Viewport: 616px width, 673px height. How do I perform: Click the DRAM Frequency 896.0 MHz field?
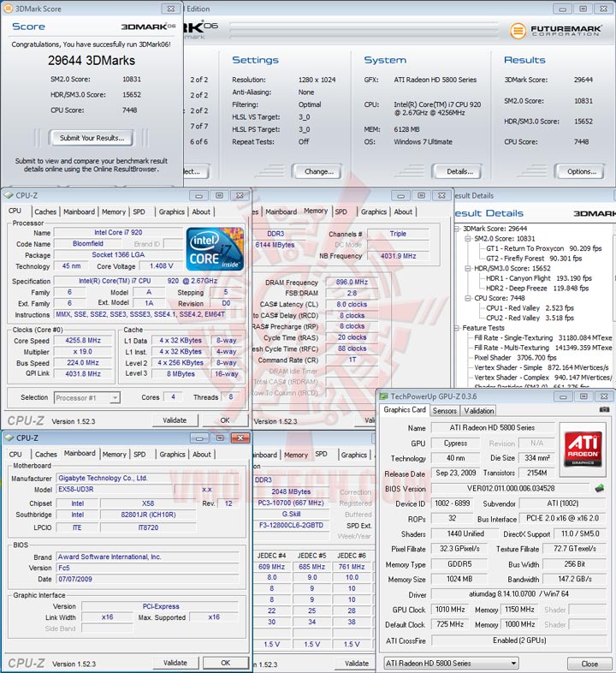click(352, 282)
